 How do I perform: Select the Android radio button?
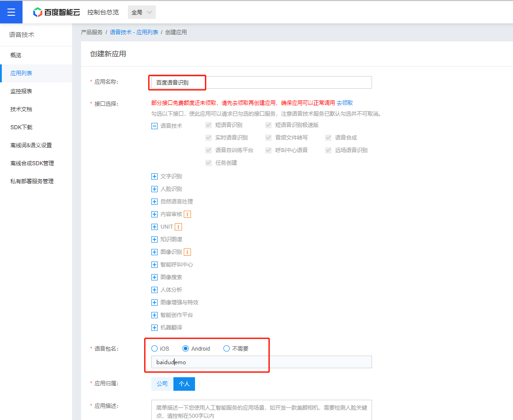pos(186,349)
